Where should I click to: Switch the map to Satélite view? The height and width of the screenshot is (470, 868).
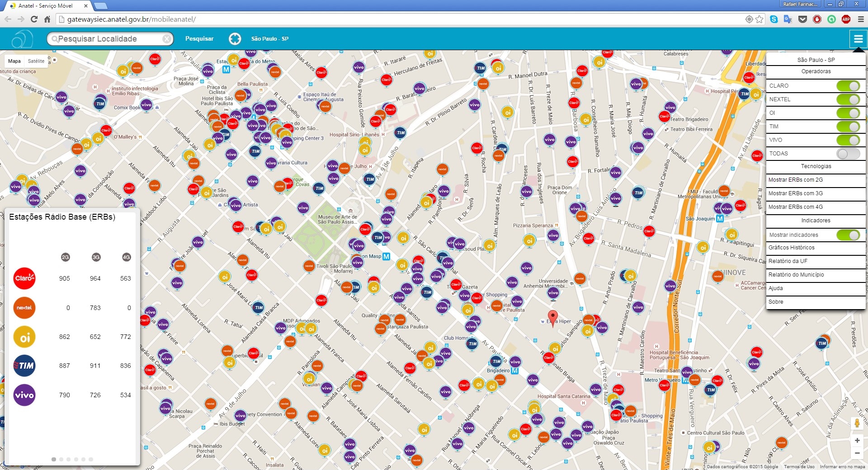36,61
